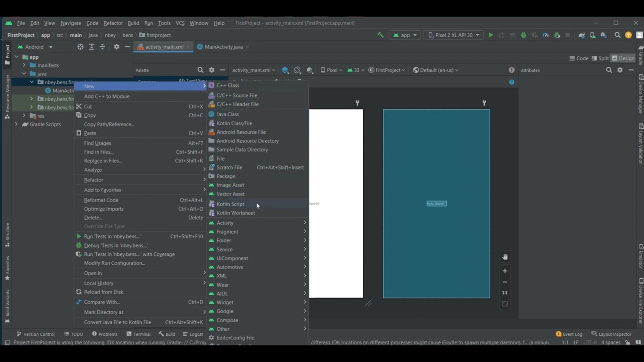Sync Project with Gradle Files icon
This screenshot has height=362, width=644.
582,35
